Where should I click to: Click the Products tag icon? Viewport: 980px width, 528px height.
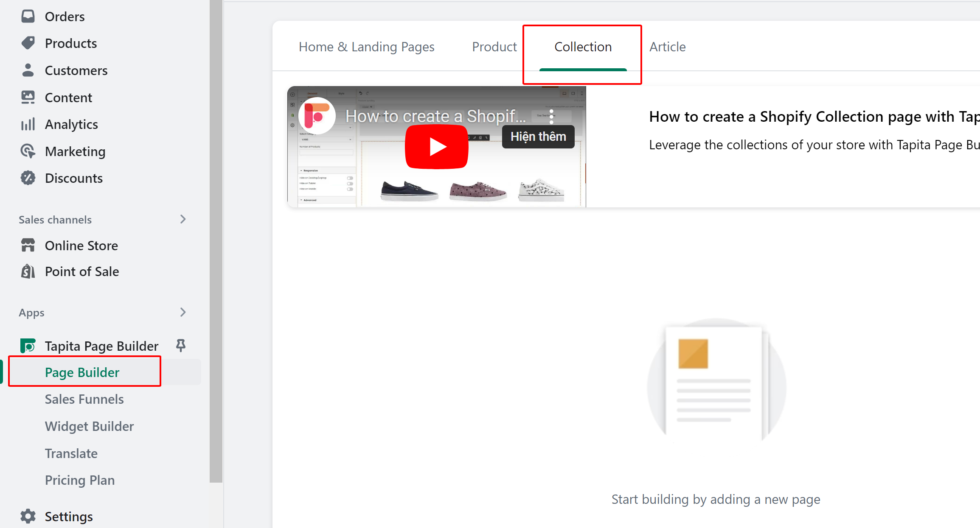28,43
